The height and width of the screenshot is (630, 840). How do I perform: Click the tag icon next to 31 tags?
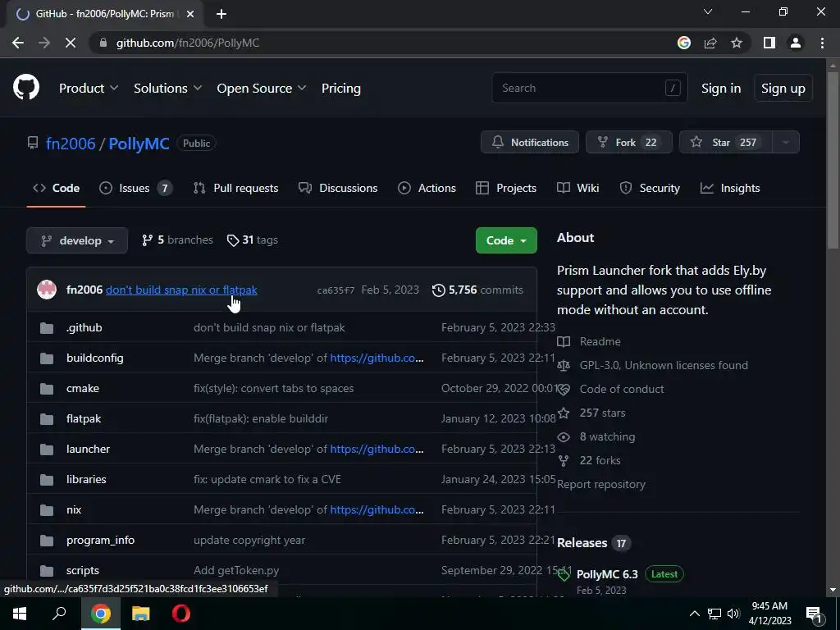233,240
